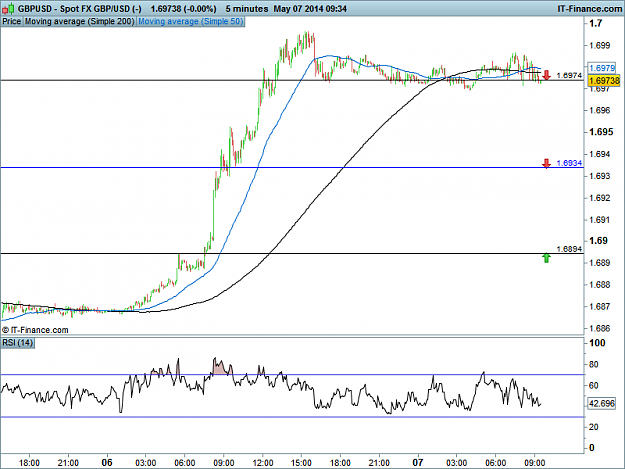Image resolution: width=625 pixels, height=469 pixels.
Task: Click the green up arrow at 1.6894
Action: tap(546, 258)
